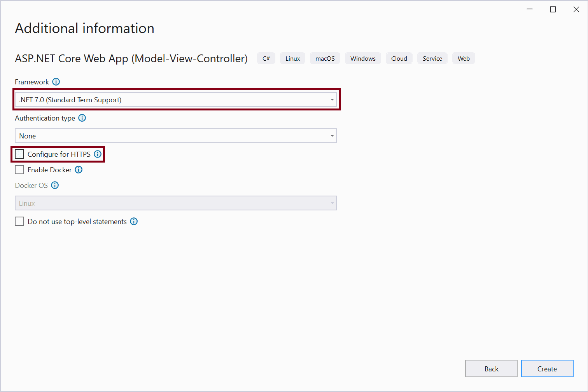
Task: Open the Configure for HTTPS info icon
Action: point(97,154)
